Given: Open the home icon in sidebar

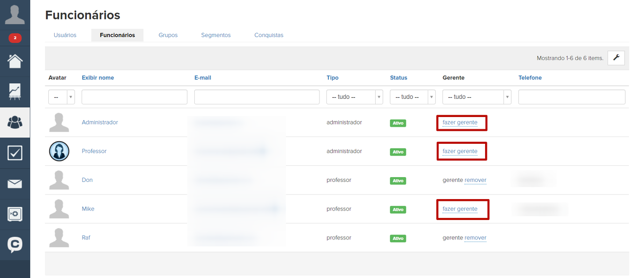Looking at the screenshot, I should click(x=14, y=61).
